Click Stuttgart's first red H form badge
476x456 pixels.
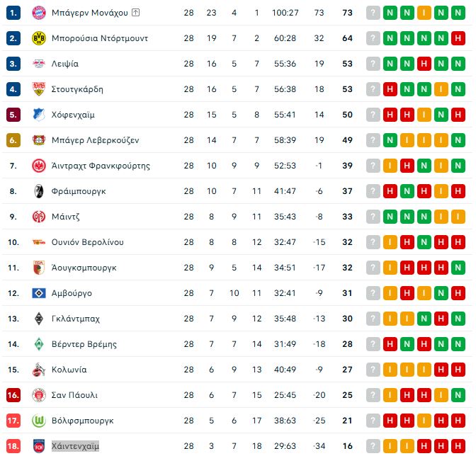(390, 89)
